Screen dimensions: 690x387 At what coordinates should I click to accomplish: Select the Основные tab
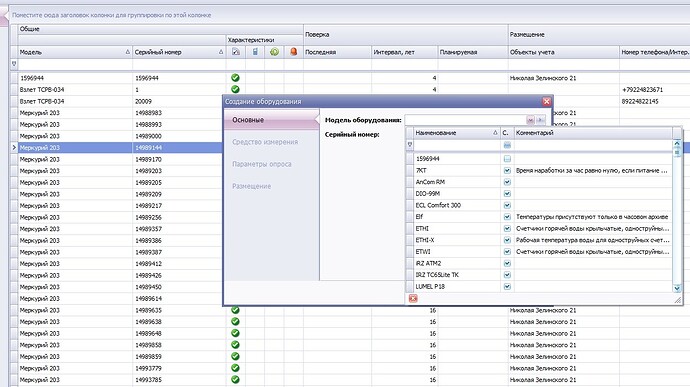pyautogui.click(x=248, y=120)
